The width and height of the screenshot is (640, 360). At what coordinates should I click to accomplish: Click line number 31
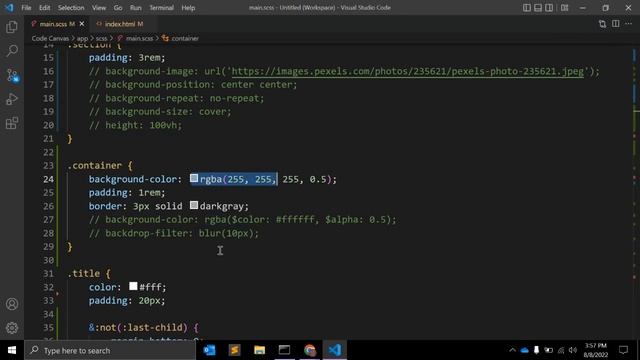[48, 273]
